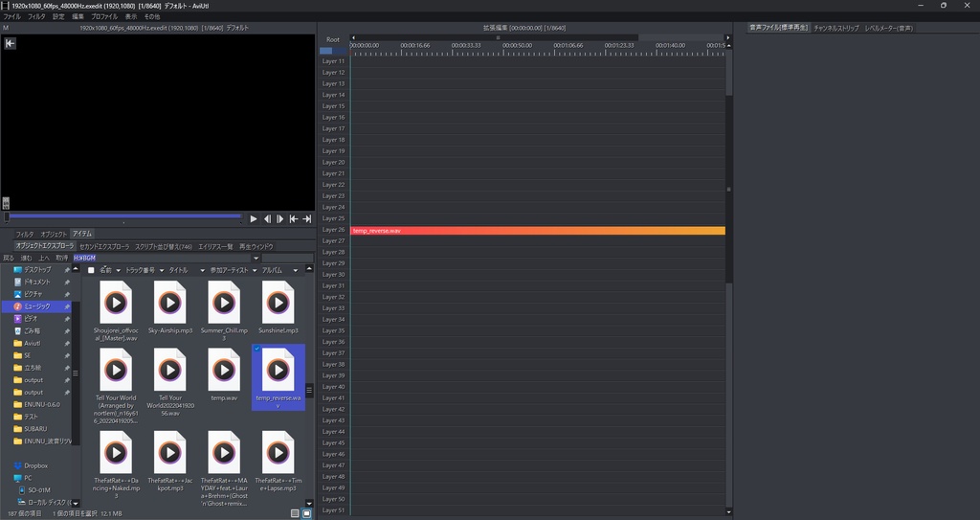Click the 上へ up button
The image size is (980, 520).
point(44,258)
